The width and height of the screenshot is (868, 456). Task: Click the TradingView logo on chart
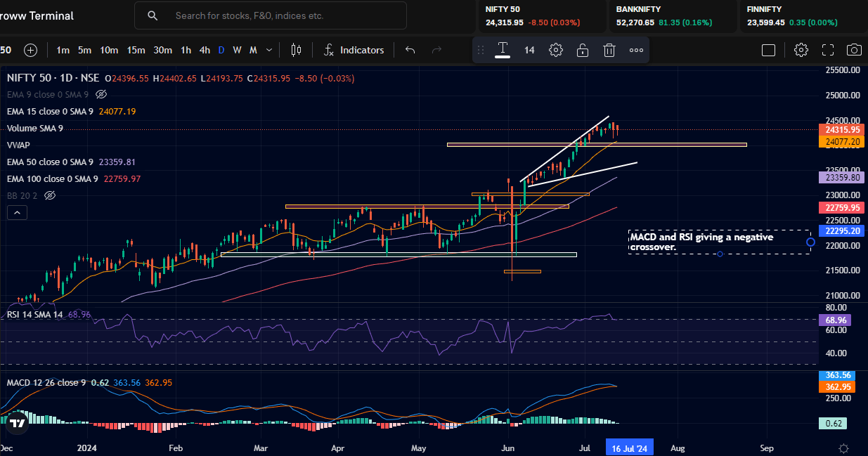17,422
